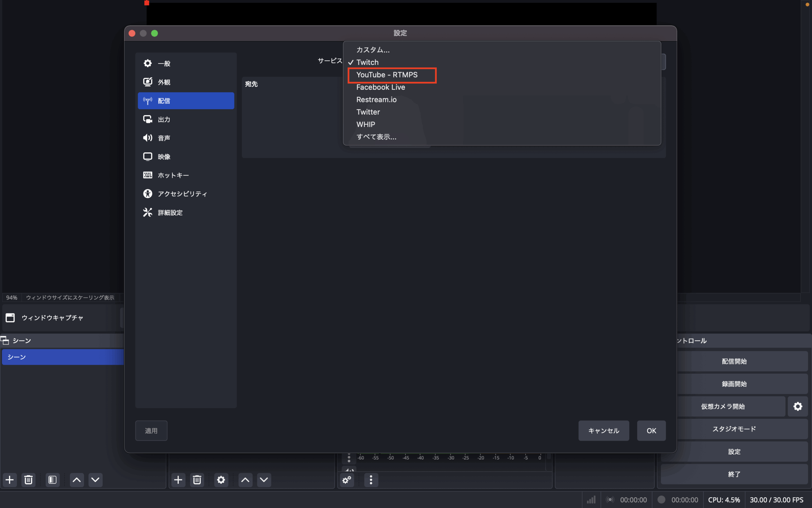Pick Facebook Live as the service

point(502,87)
